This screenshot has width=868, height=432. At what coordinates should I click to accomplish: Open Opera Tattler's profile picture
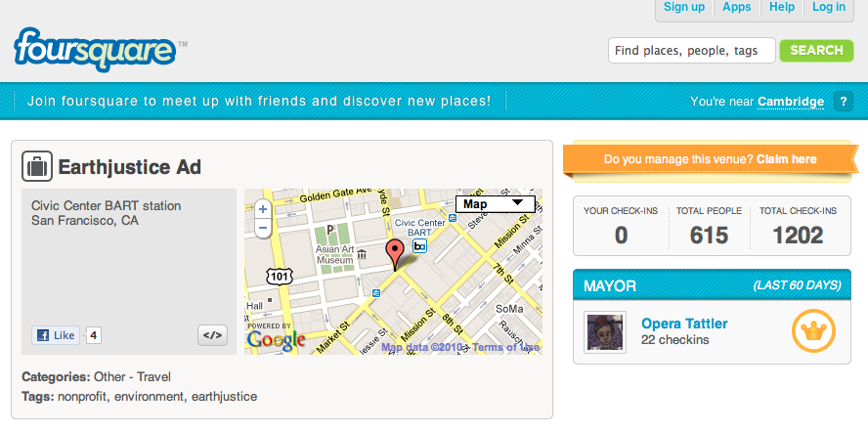[605, 332]
